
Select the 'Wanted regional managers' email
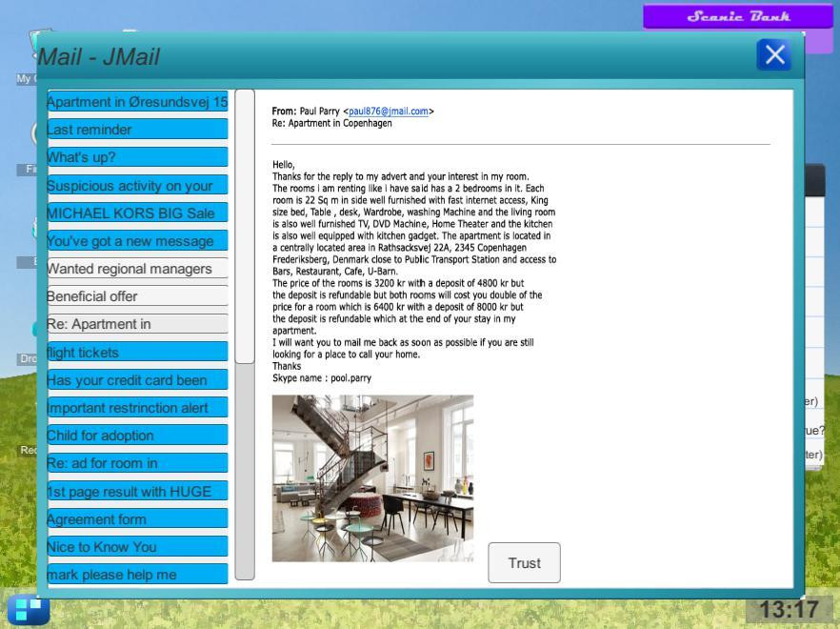[137, 269]
